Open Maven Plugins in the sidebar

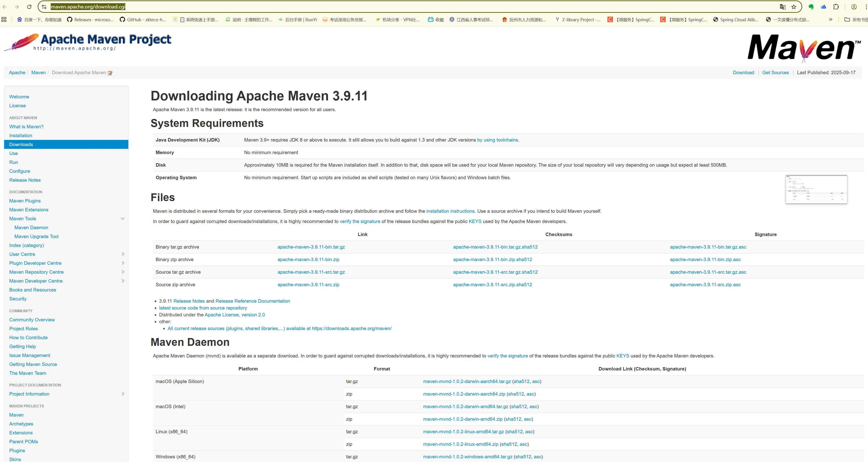[25, 201]
